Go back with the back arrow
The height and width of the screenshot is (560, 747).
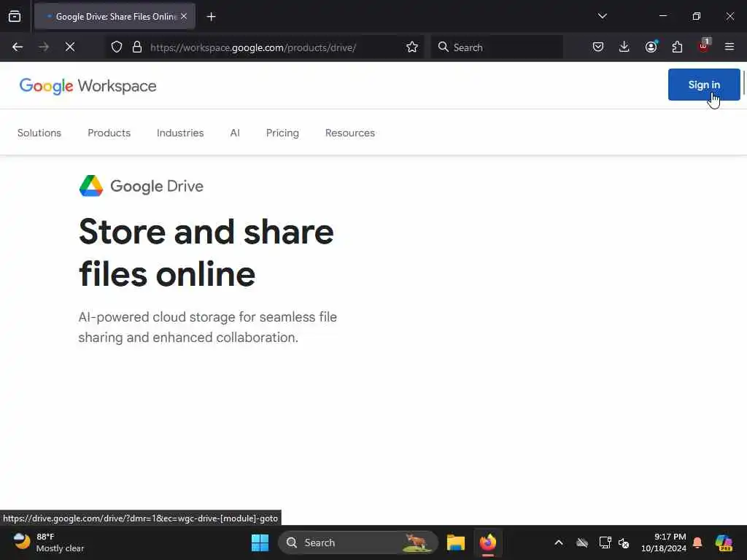click(18, 47)
